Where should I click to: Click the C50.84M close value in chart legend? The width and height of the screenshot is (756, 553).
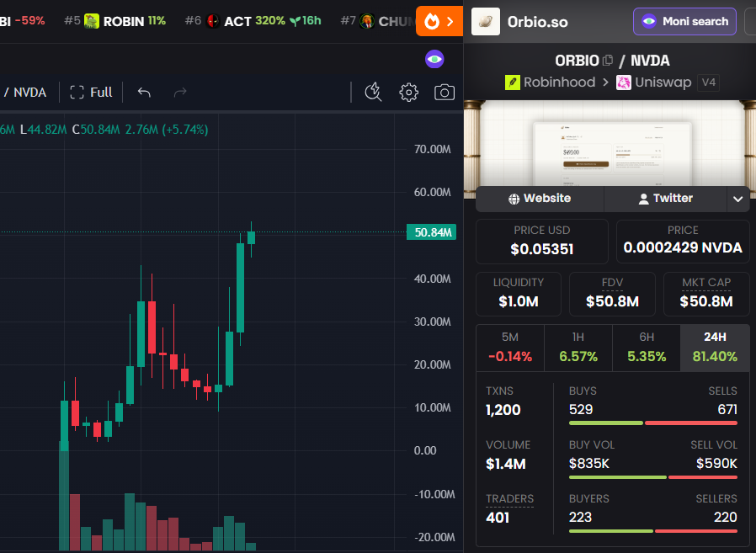[x=96, y=130]
